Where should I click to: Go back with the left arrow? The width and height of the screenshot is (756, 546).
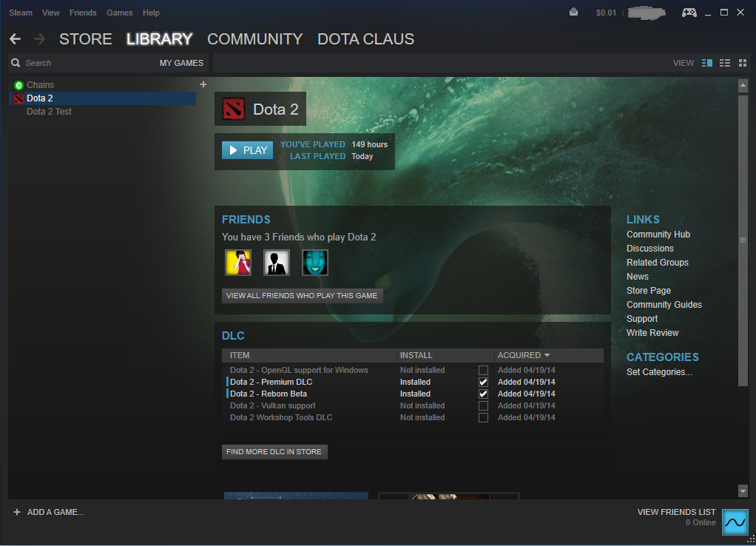(x=15, y=39)
